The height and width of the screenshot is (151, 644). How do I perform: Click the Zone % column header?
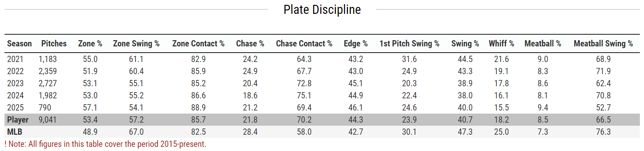point(90,44)
